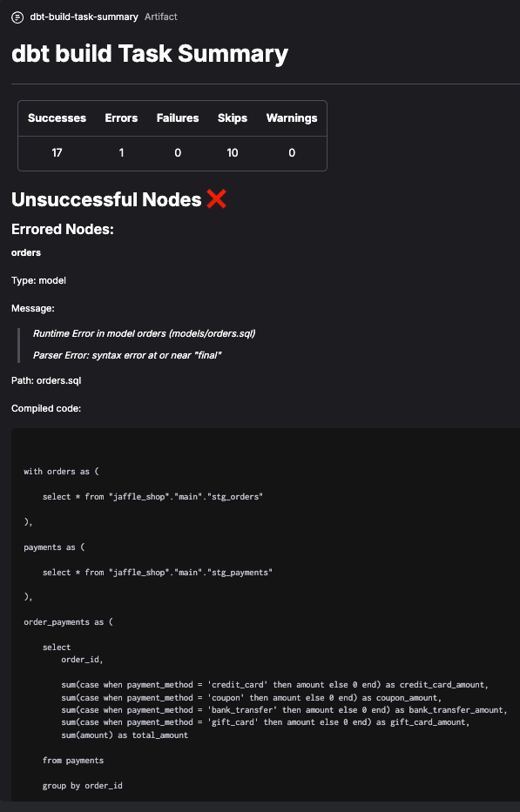Click the Unsuccessful Nodes heading

[x=106, y=199]
